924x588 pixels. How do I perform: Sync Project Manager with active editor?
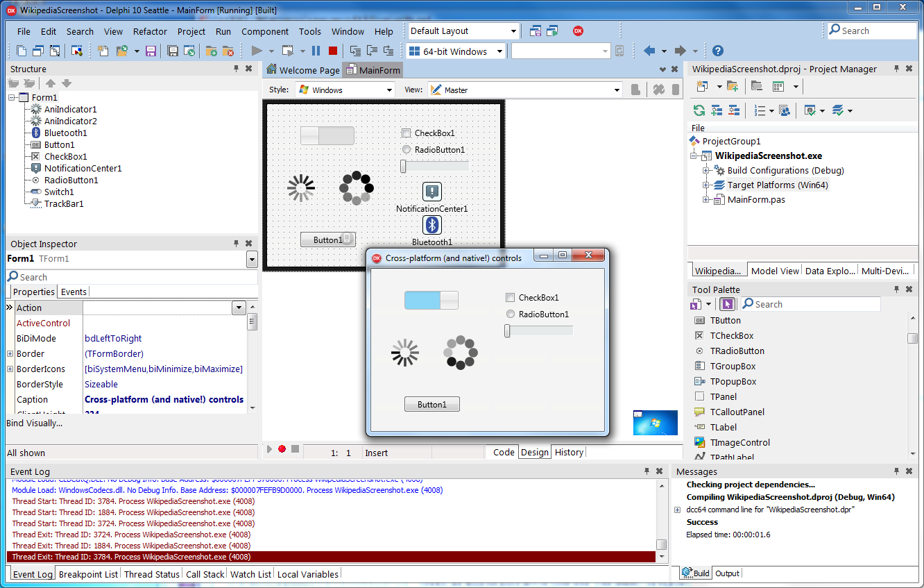tap(699, 110)
